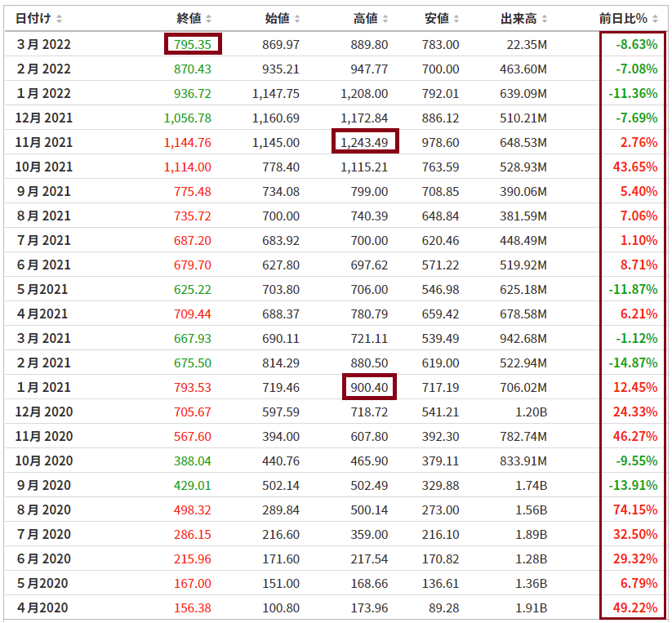Sort by 高値 using its sort arrows
The image size is (672, 623).
tap(385, 19)
